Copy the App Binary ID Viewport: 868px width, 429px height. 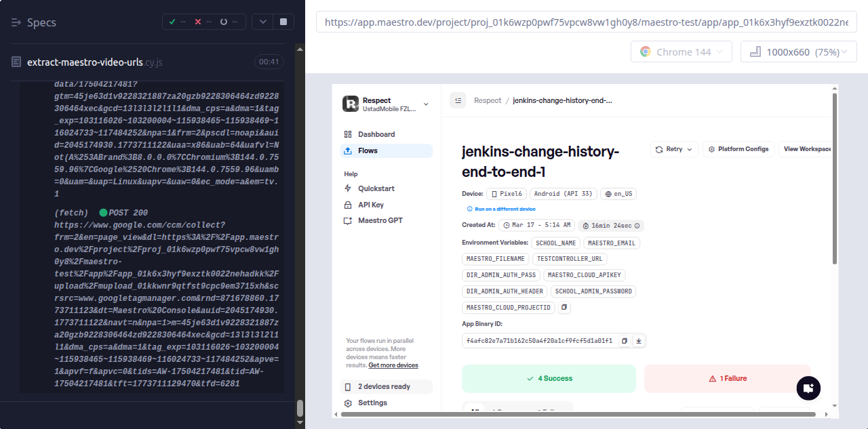[x=625, y=341]
